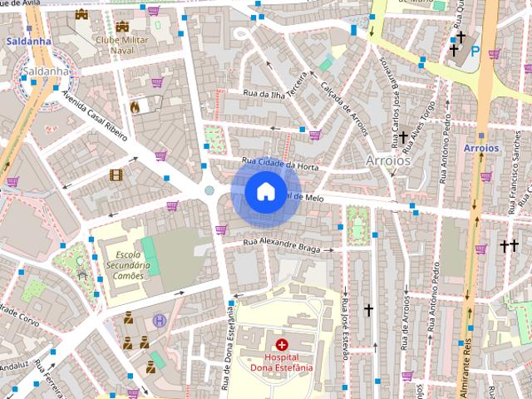Select the Rua Cidade da Horta street label

(280, 164)
